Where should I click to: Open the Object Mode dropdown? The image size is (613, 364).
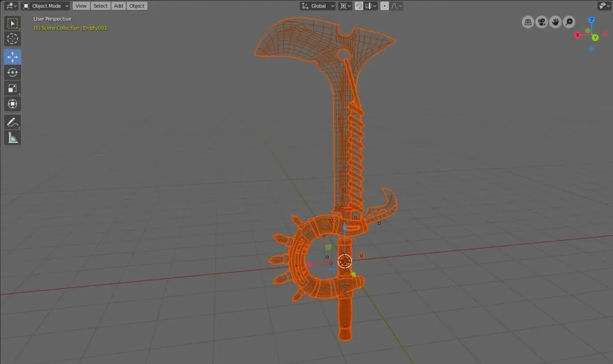[x=46, y=6]
